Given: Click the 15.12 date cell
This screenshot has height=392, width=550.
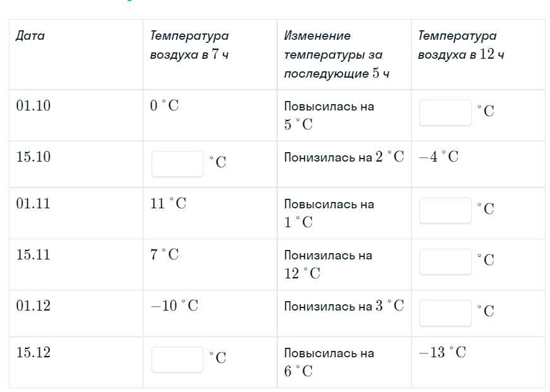Looking at the screenshot, I should [x=33, y=352].
